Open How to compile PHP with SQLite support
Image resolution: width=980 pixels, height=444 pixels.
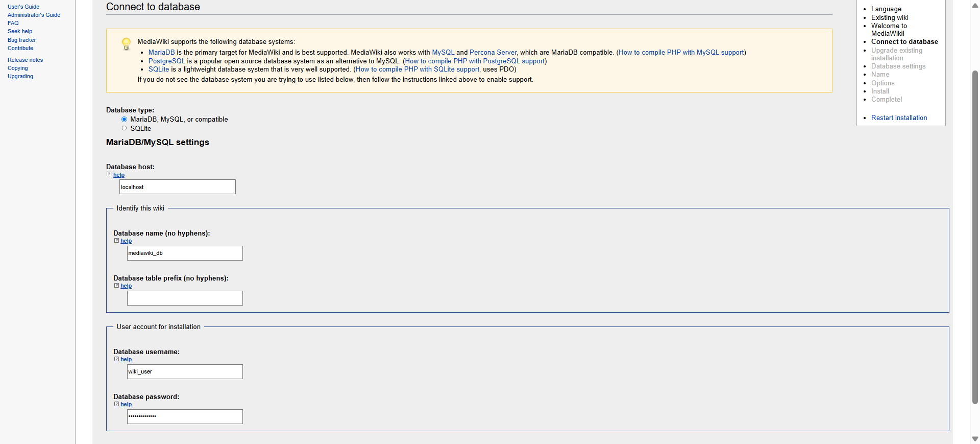(418, 69)
